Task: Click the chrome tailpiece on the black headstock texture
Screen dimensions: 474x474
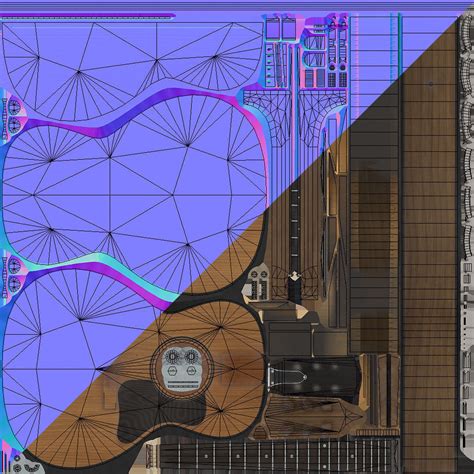Action: pos(287,377)
